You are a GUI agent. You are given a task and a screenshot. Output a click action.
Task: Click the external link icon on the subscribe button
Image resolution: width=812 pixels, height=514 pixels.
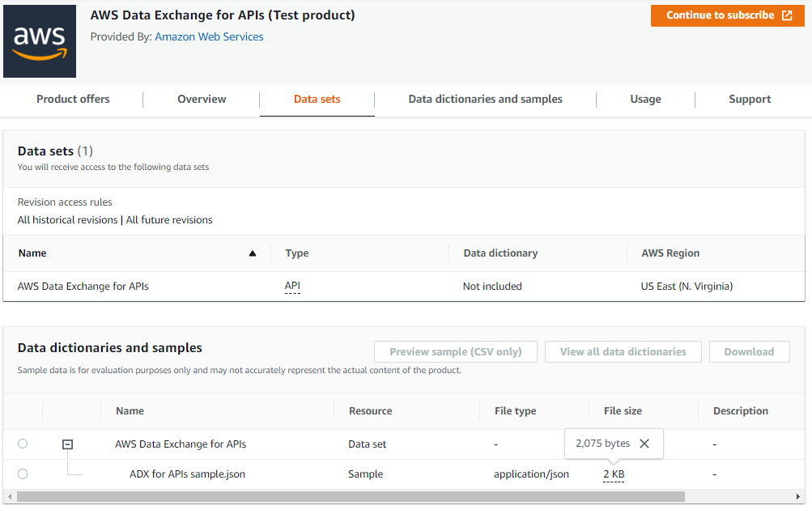point(787,15)
